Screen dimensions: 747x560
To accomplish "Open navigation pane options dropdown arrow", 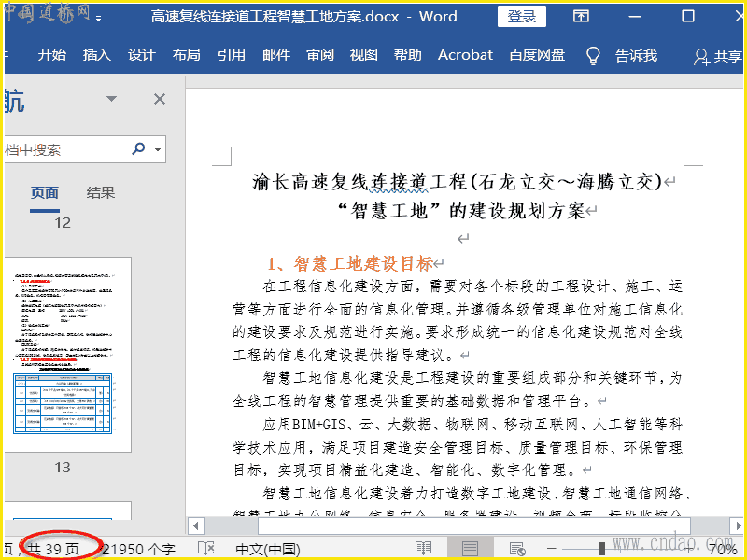I will coord(111,99).
